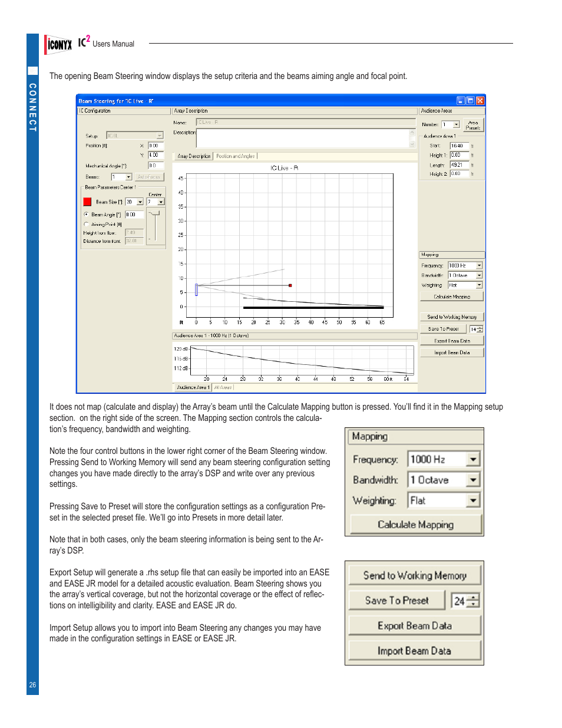Click the Description text box
The image size is (562, 728).
tap(303, 139)
